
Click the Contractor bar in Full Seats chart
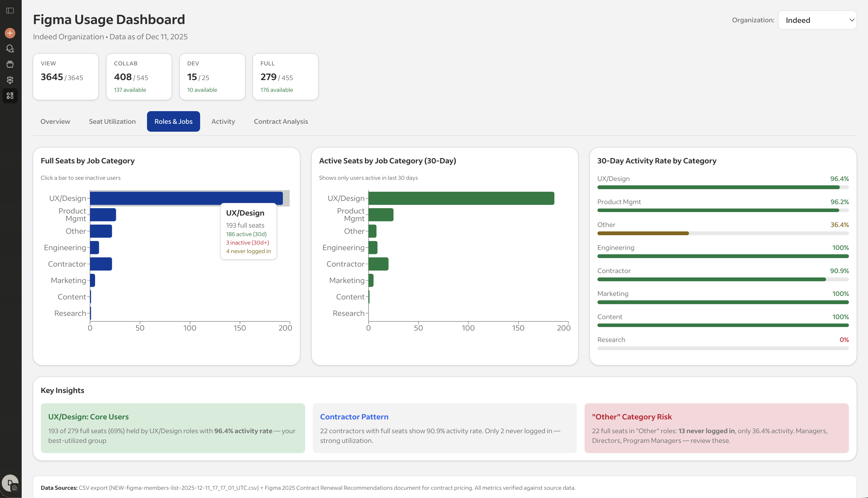pyautogui.click(x=101, y=264)
